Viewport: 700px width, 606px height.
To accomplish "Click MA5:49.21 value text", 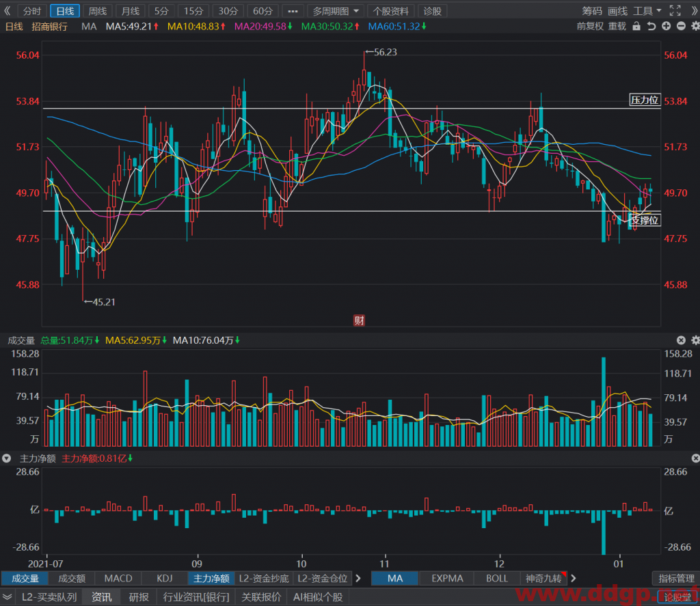I will coord(129,27).
